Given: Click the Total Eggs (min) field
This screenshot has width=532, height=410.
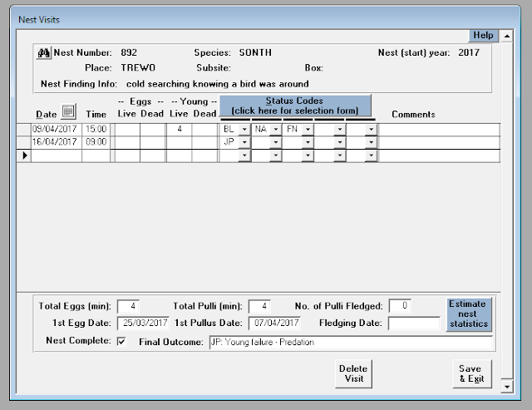Looking at the screenshot, I should coord(128,306).
